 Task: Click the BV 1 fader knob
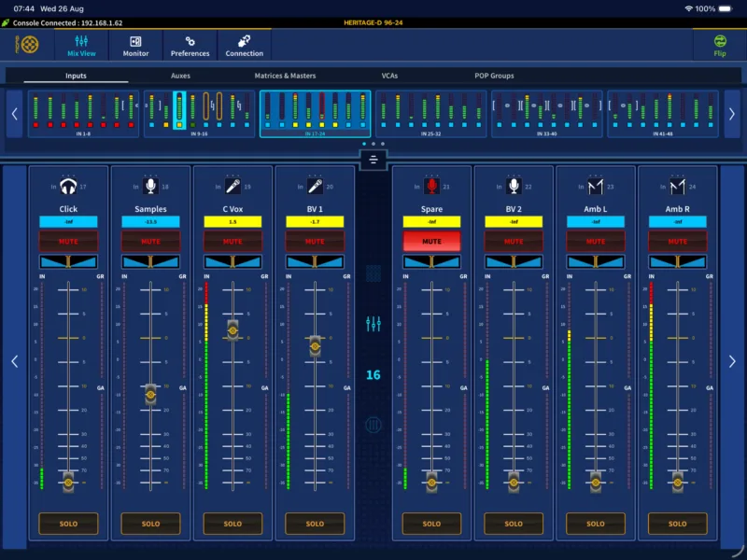pyautogui.click(x=315, y=346)
